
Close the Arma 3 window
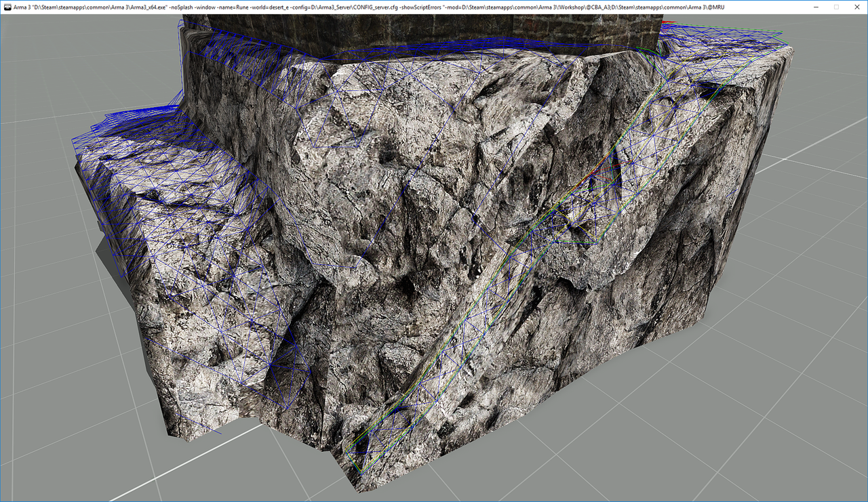tap(856, 6)
